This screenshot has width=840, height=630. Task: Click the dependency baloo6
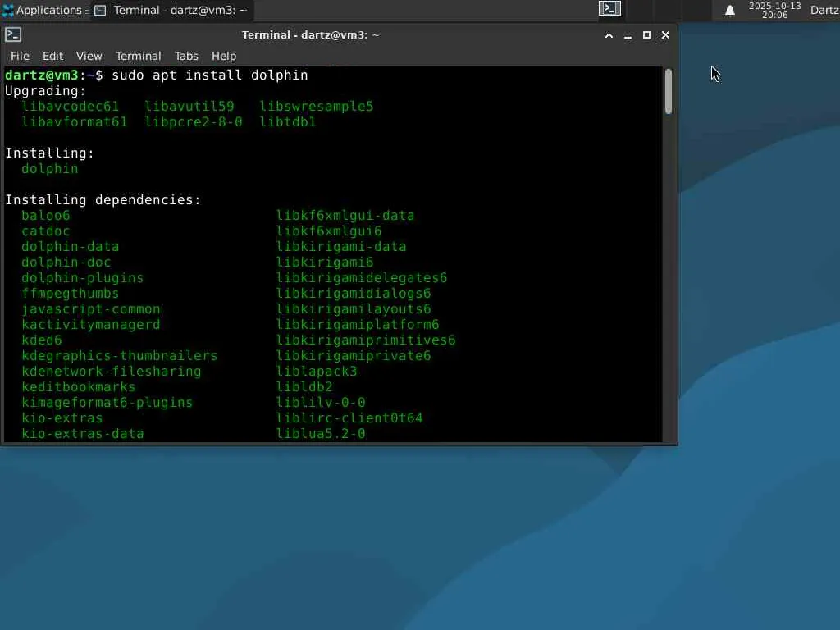click(x=46, y=216)
